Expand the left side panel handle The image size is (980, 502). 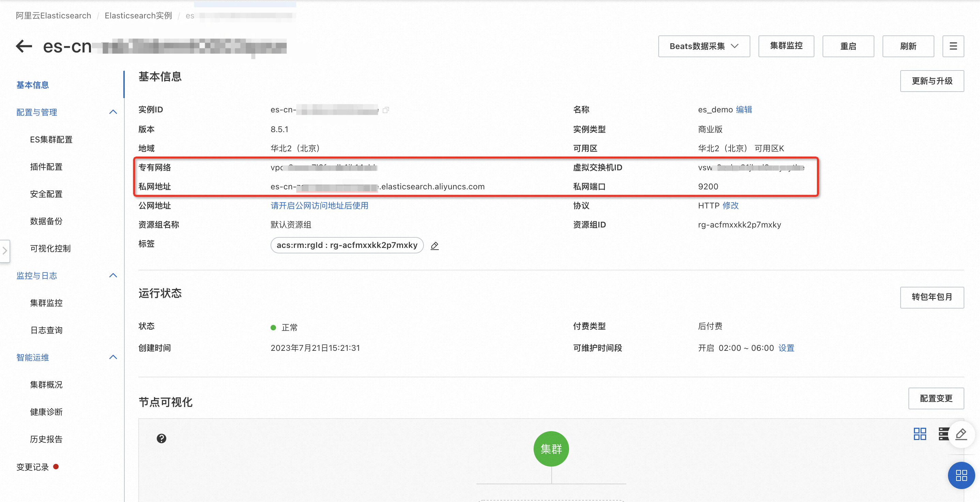4,251
